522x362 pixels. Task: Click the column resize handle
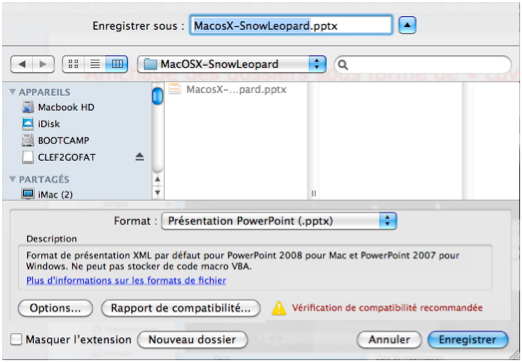point(314,193)
